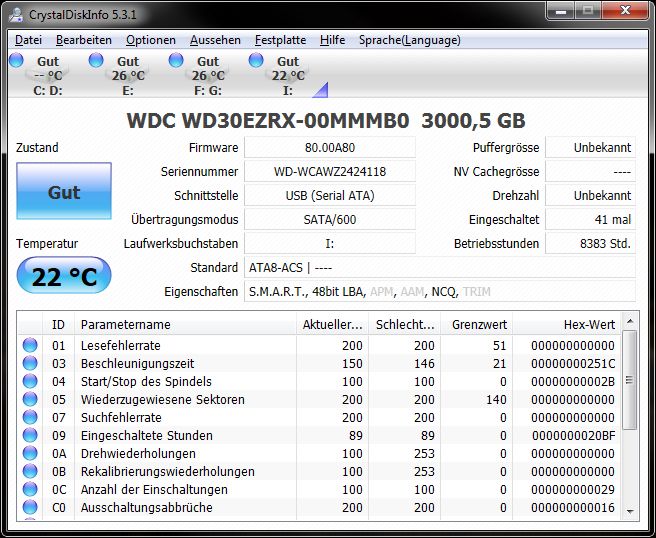Click the status orb for Ausschaltungsabbrüche
The image size is (656, 538).
tap(30, 507)
